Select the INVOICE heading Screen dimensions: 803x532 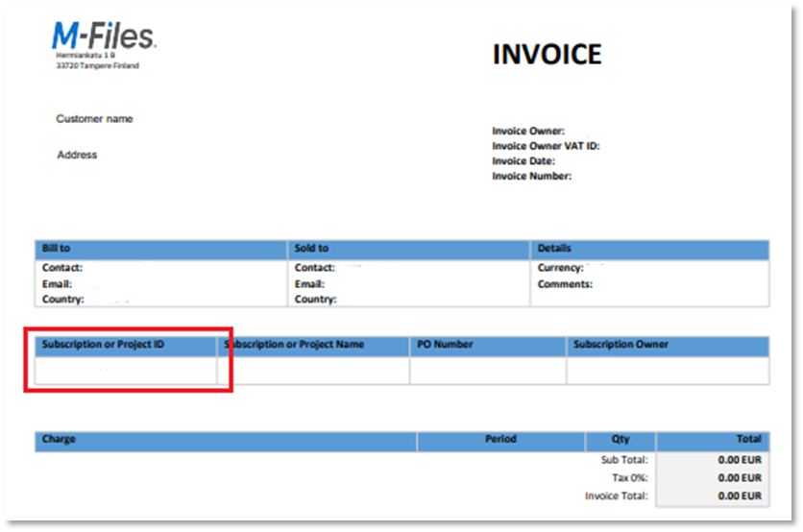click(547, 55)
